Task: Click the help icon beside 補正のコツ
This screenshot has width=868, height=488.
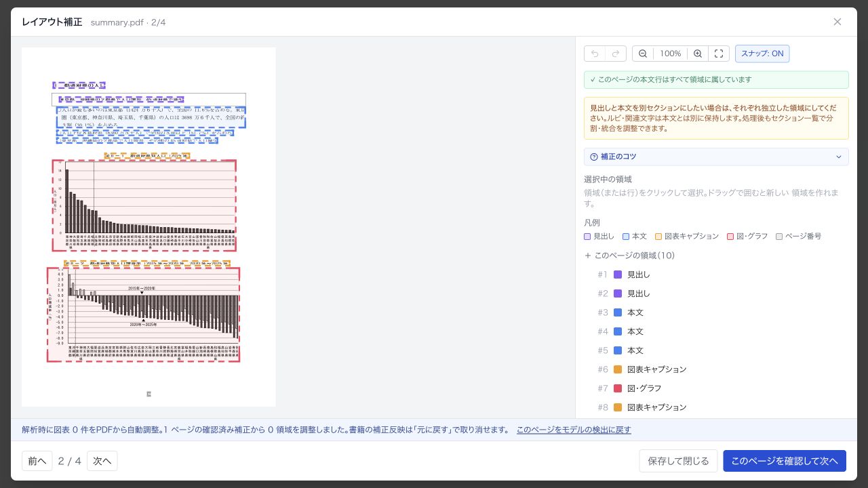Action: click(x=594, y=157)
